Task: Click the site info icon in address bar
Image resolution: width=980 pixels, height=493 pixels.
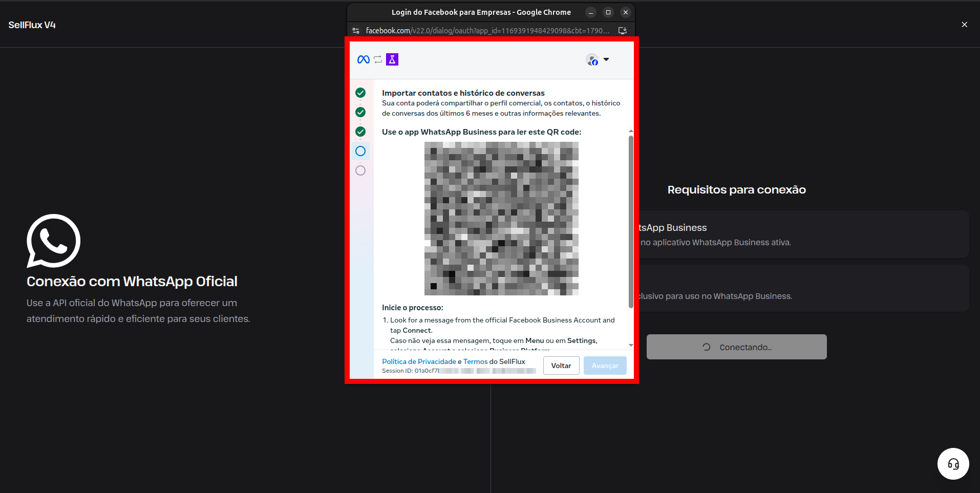Action: pos(356,31)
